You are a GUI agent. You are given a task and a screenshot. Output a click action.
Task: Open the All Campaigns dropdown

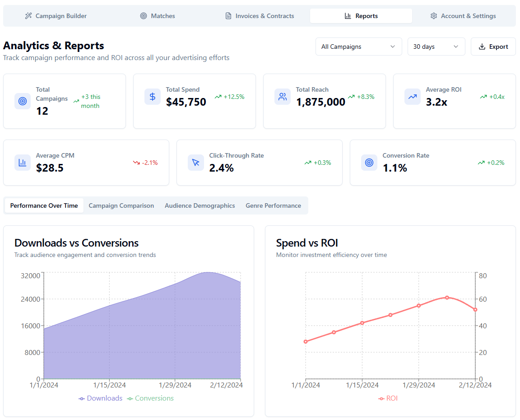[x=358, y=47]
